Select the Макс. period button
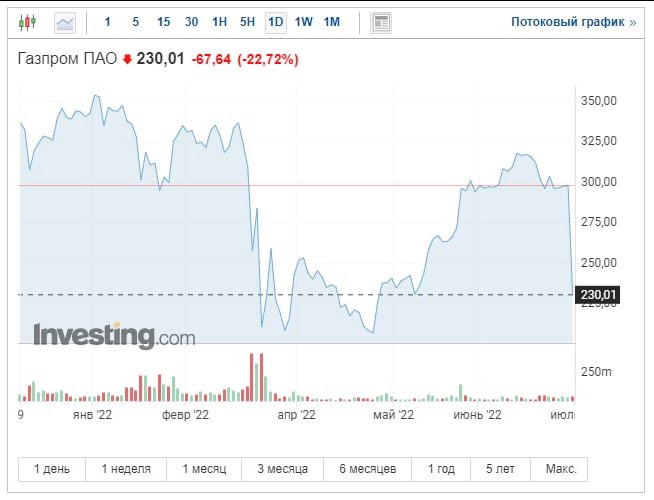 pos(561,469)
